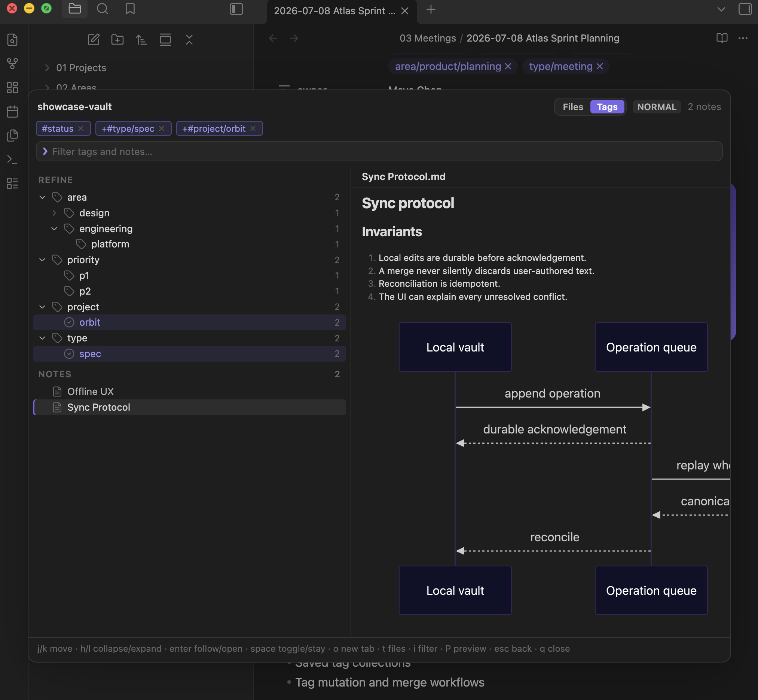Open graph view ribbon icon

12,64
